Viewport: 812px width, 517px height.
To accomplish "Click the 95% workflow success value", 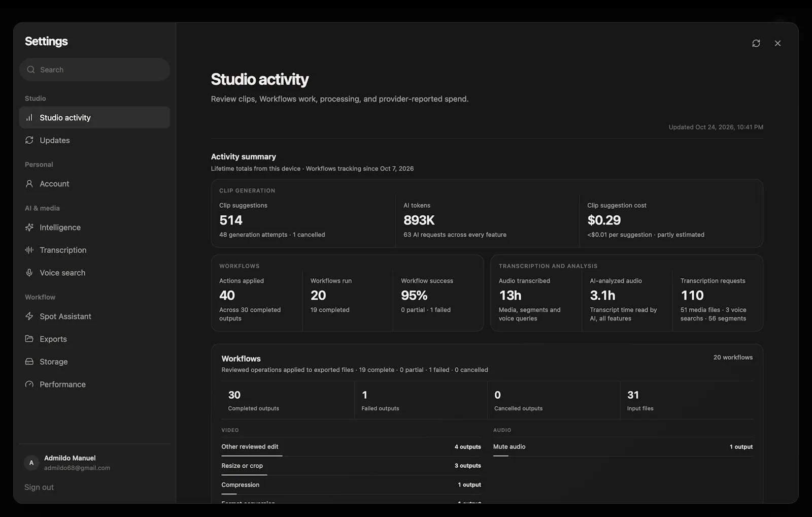I will click(x=414, y=295).
